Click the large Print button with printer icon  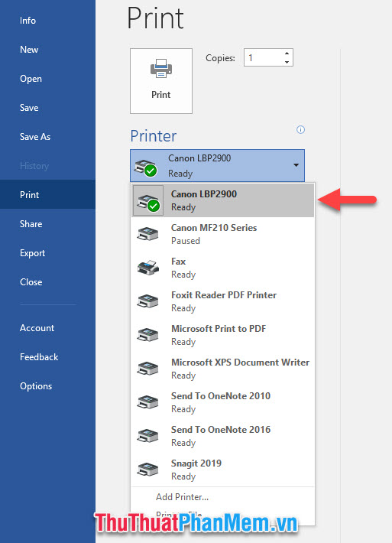pyautogui.click(x=161, y=81)
